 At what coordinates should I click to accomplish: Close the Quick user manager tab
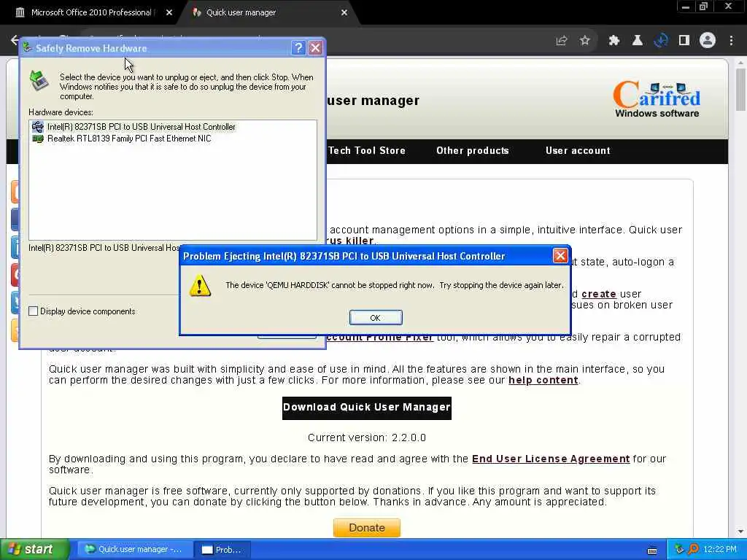click(x=344, y=13)
